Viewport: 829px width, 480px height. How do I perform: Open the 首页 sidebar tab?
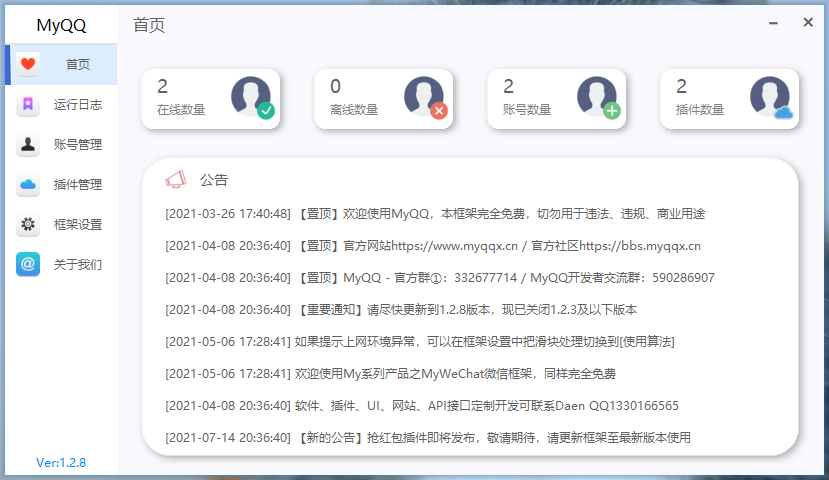(x=61, y=64)
